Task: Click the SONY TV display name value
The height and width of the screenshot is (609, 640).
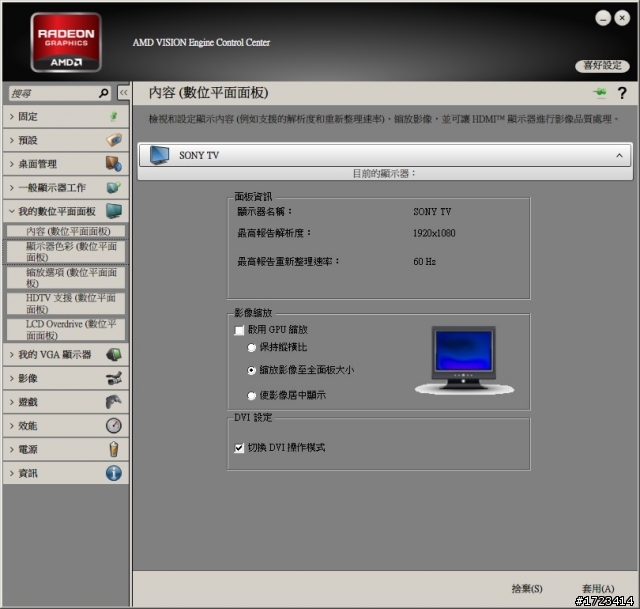Action: (432, 211)
